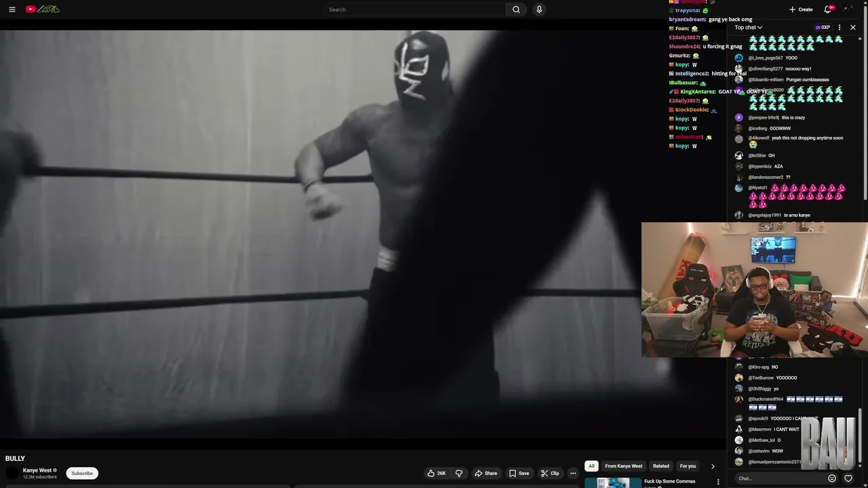Screen dimensions: 868x488
Task: Click the search magnifier button
Action: (516, 9)
